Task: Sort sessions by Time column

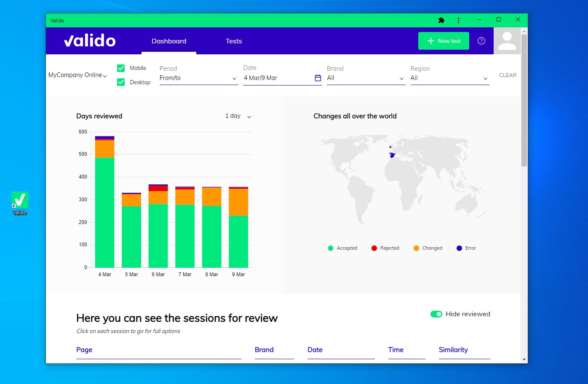Action: coord(396,350)
